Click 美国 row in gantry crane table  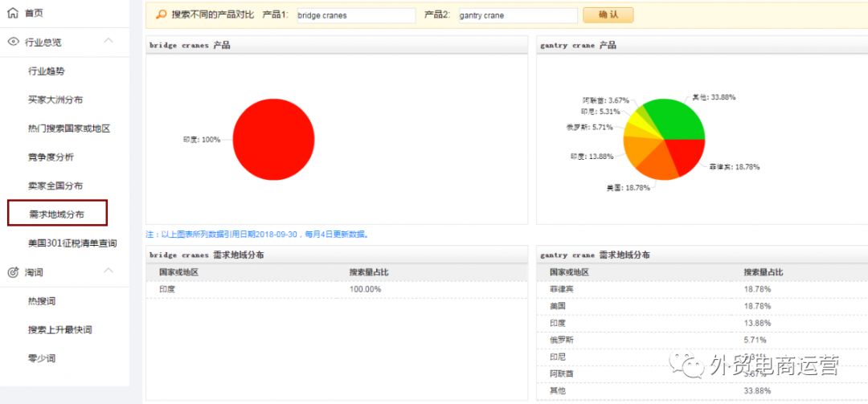tap(702, 305)
